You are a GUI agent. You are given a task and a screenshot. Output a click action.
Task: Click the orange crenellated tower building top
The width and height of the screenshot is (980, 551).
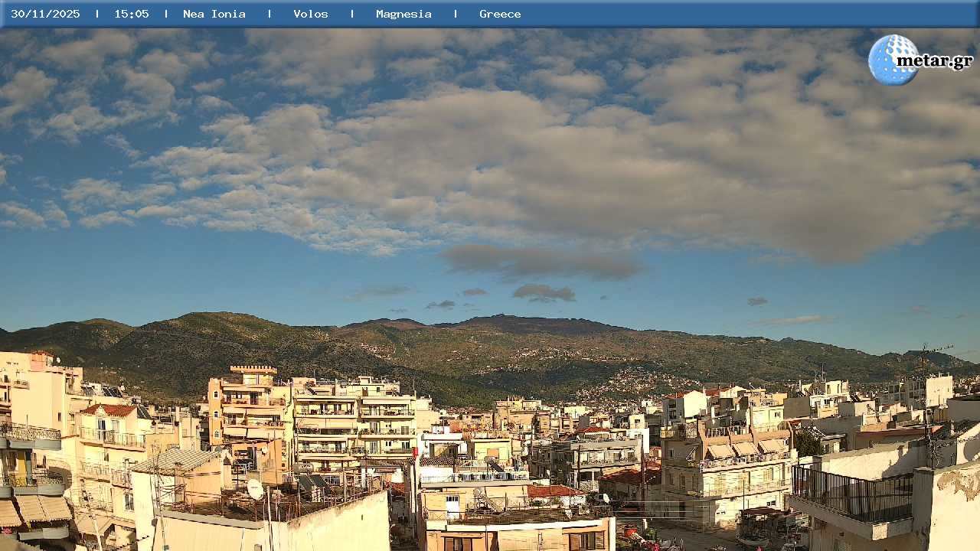(253, 370)
